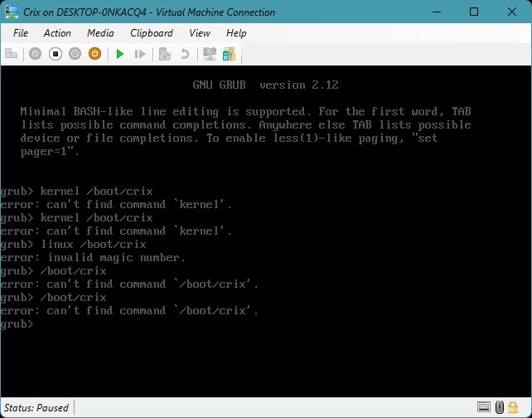The height and width of the screenshot is (418, 532).
Task: Expand the Media menu
Action: (x=100, y=33)
